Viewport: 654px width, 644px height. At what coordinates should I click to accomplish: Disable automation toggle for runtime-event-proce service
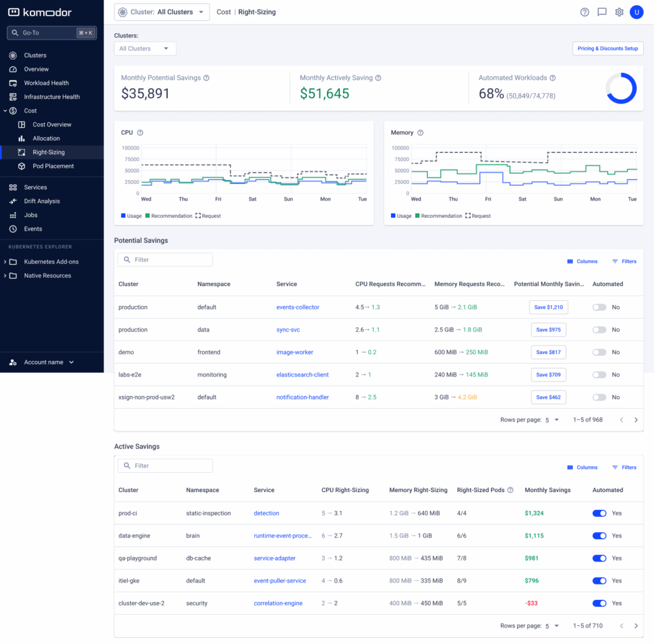tap(599, 536)
